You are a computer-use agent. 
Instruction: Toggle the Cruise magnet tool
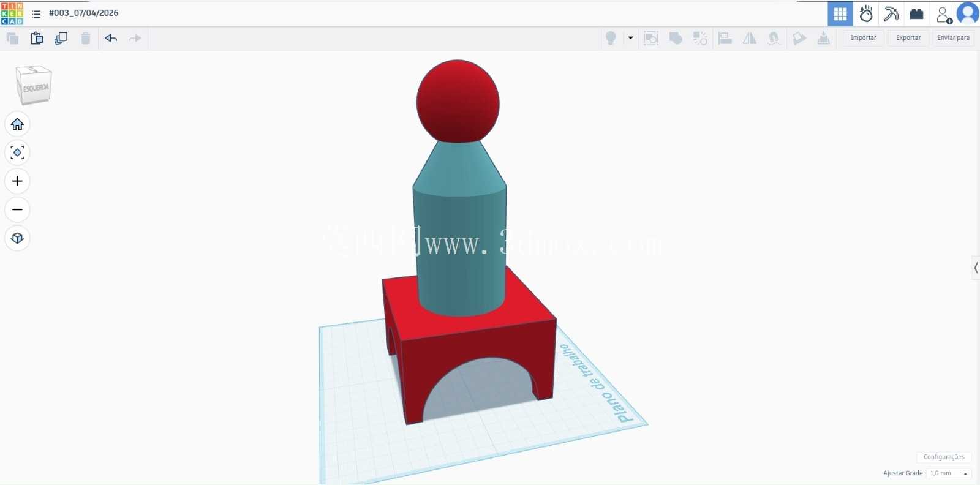(774, 38)
